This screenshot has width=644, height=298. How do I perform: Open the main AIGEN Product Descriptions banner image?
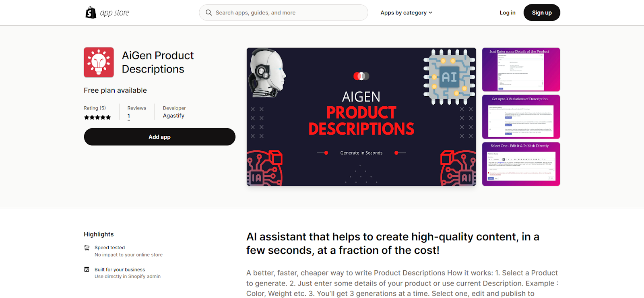pyautogui.click(x=361, y=117)
